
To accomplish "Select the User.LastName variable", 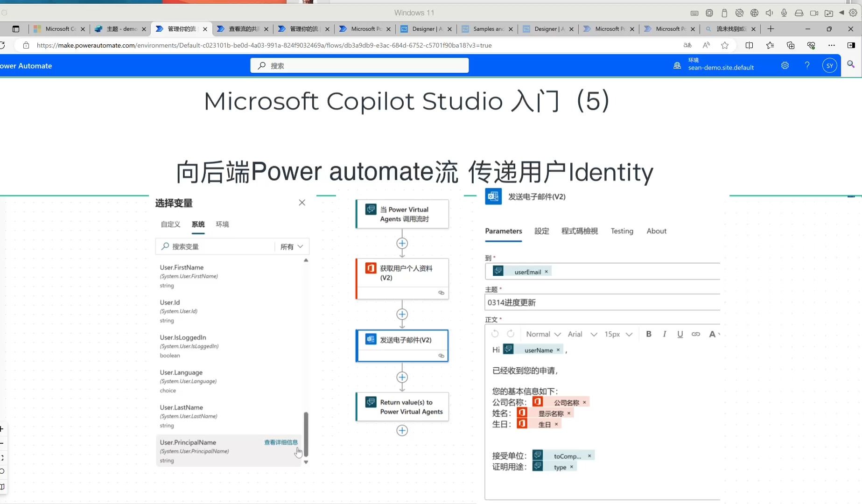I will coord(229,416).
